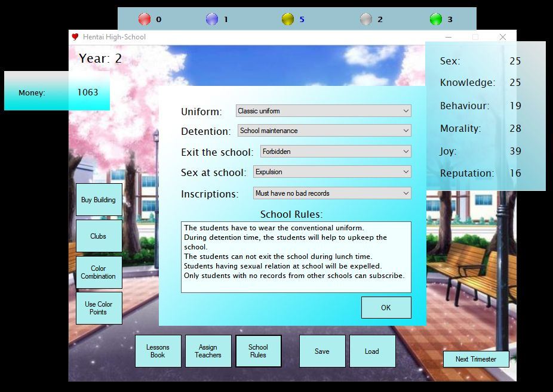
Task: Expand the Sex at school dropdown
Action: (332, 172)
